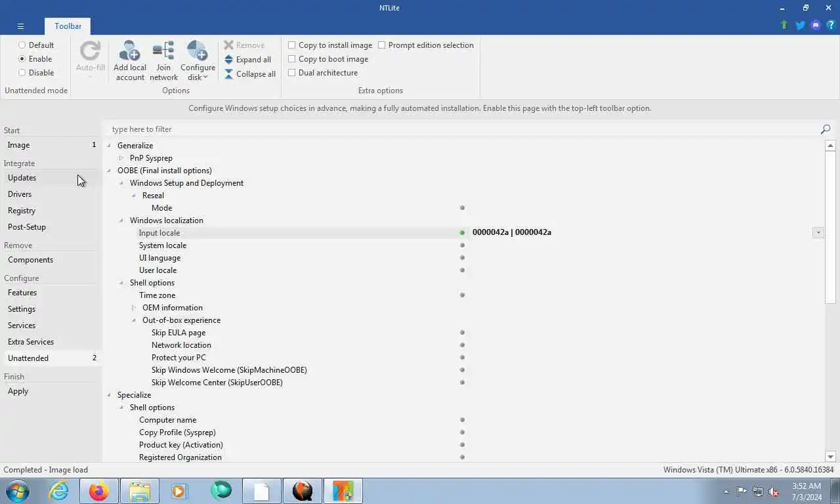Open the Image page in sidebar
This screenshot has width=840, height=504.
(x=51, y=145)
